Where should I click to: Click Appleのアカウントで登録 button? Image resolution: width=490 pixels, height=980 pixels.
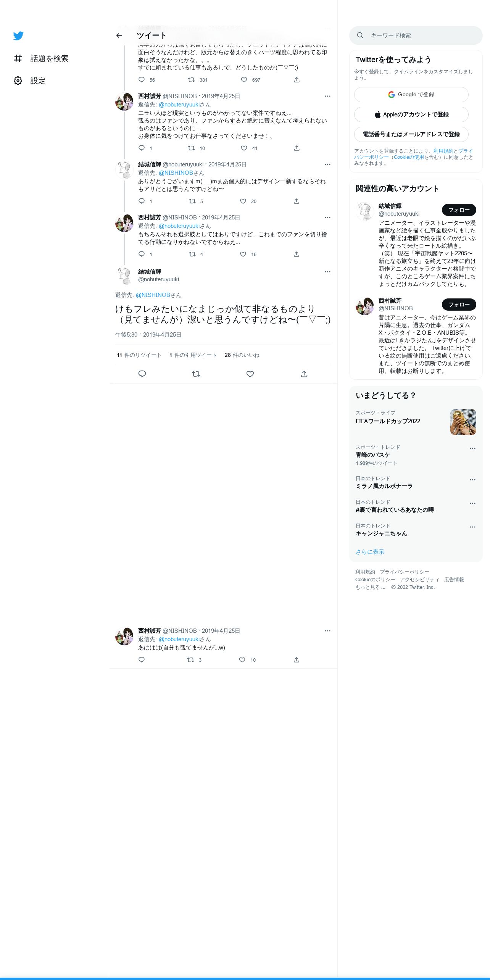pyautogui.click(x=411, y=114)
